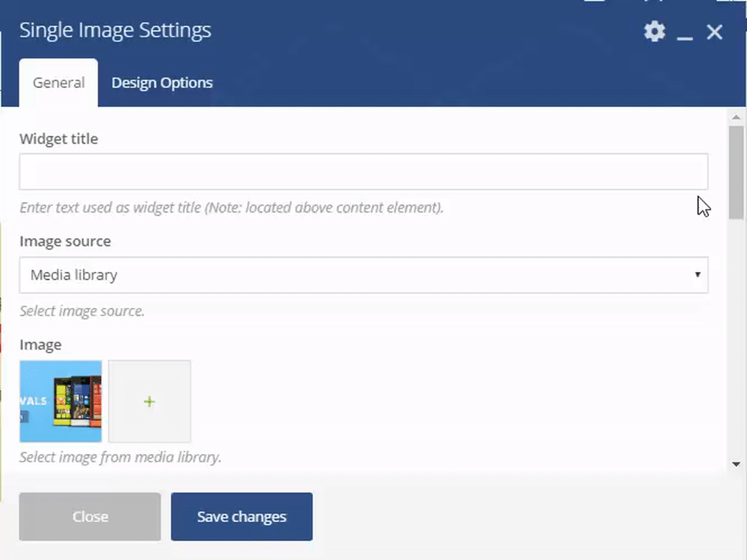This screenshot has height=560, width=747.
Task: Click the green plus add image tile
Action: pyautogui.click(x=149, y=401)
